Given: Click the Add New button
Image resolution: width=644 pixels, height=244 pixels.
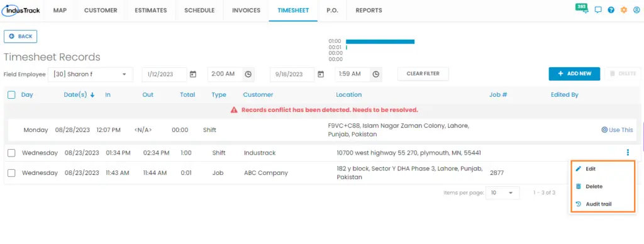Looking at the screenshot, I should (x=574, y=74).
